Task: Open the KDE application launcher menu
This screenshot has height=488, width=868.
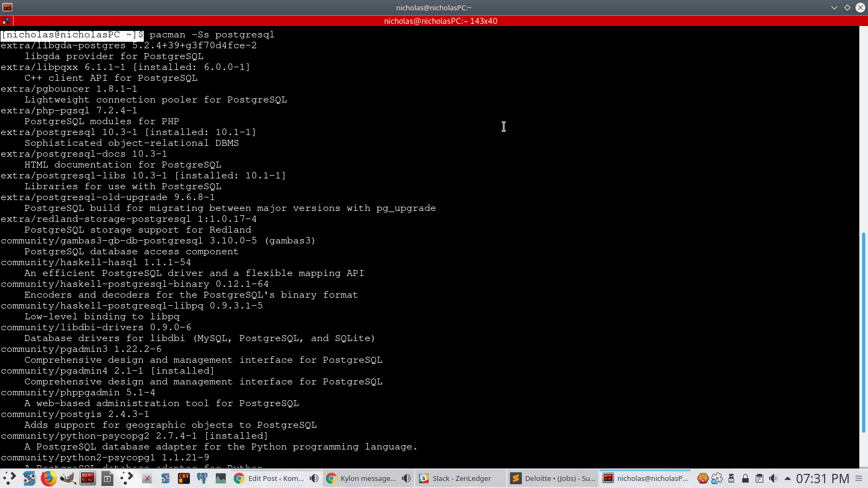Action: pyautogui.click(x=10, y=478)
